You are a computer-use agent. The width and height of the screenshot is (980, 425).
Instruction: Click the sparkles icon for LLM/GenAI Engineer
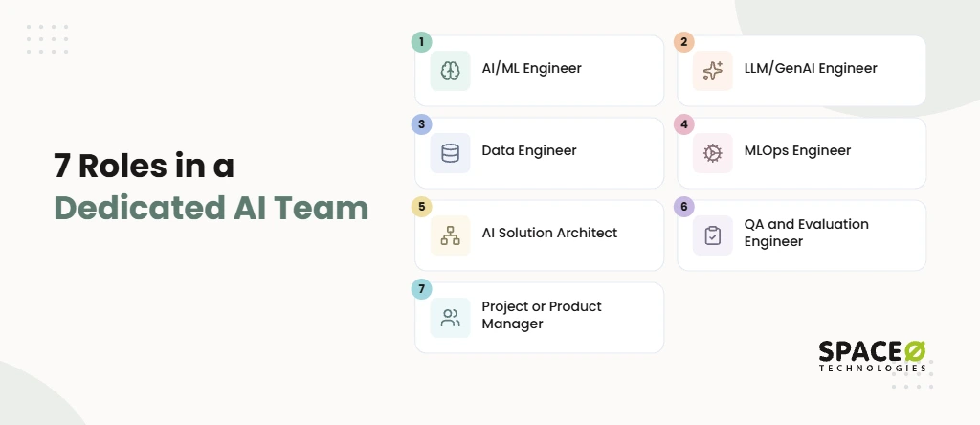click(x=712, y=71)
